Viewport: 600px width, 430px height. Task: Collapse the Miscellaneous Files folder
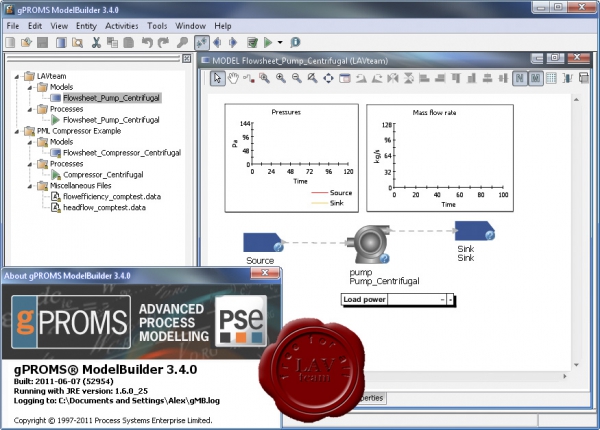click(x=29, y=186)
